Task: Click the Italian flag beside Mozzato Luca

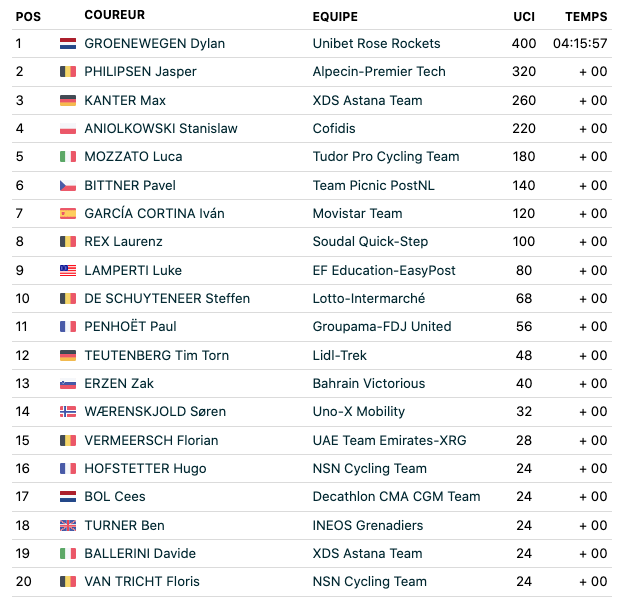Action: (x=68, y=157)
